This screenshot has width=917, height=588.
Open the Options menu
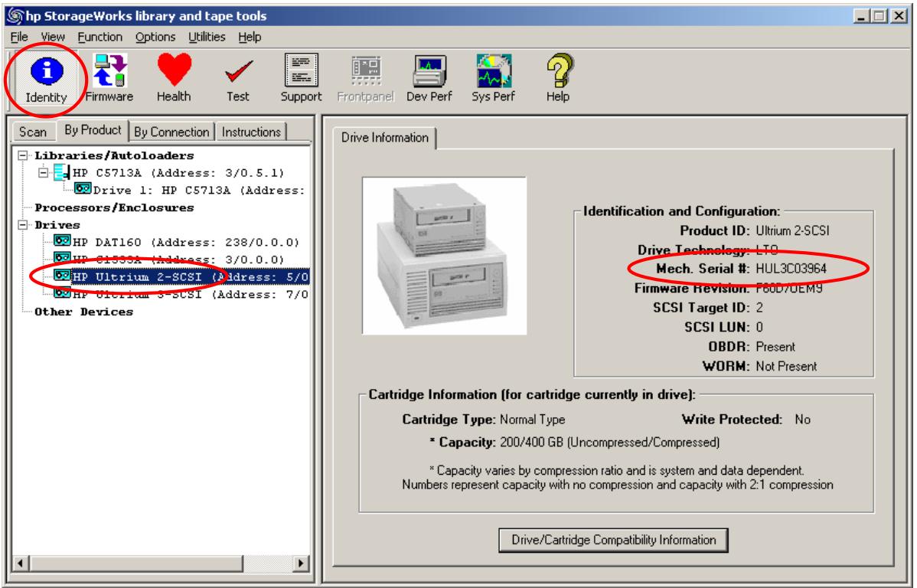coord(155,37)
